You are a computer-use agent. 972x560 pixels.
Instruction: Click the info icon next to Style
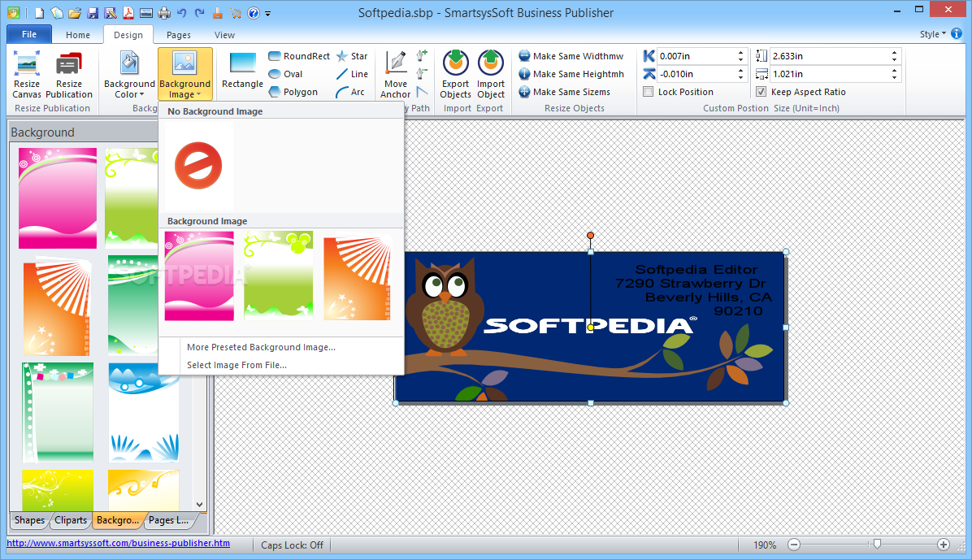click(x=957, y=33)
